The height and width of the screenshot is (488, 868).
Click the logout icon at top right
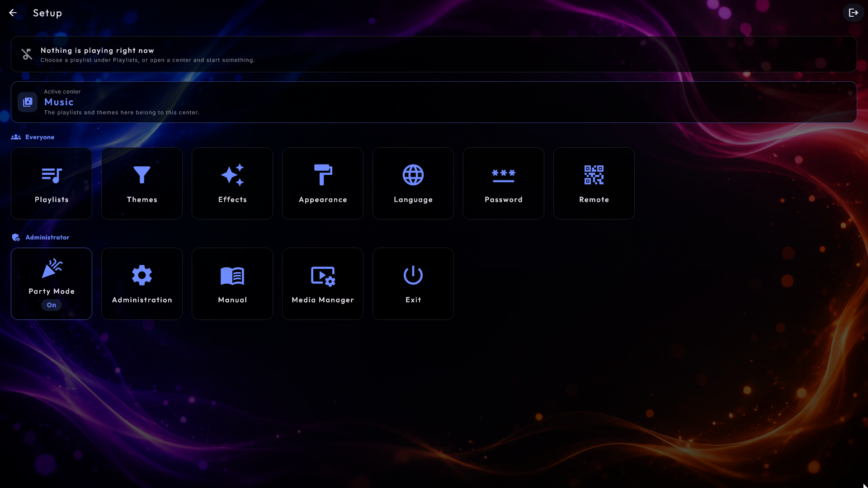tap(853, 13)
